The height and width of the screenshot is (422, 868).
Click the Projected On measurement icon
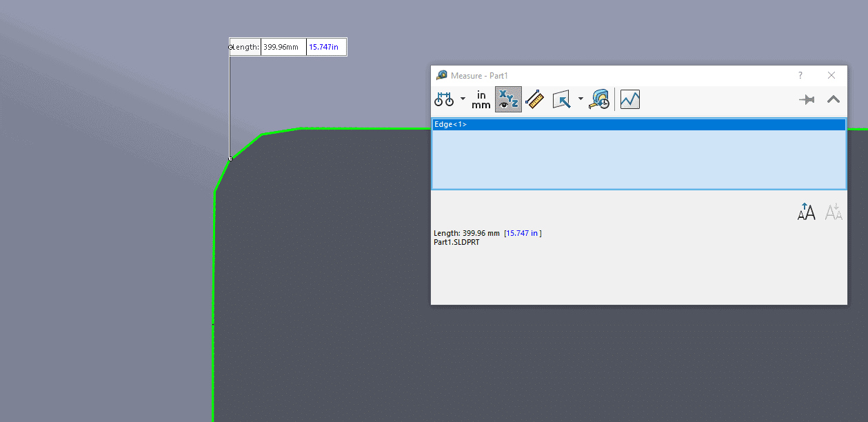562,99
